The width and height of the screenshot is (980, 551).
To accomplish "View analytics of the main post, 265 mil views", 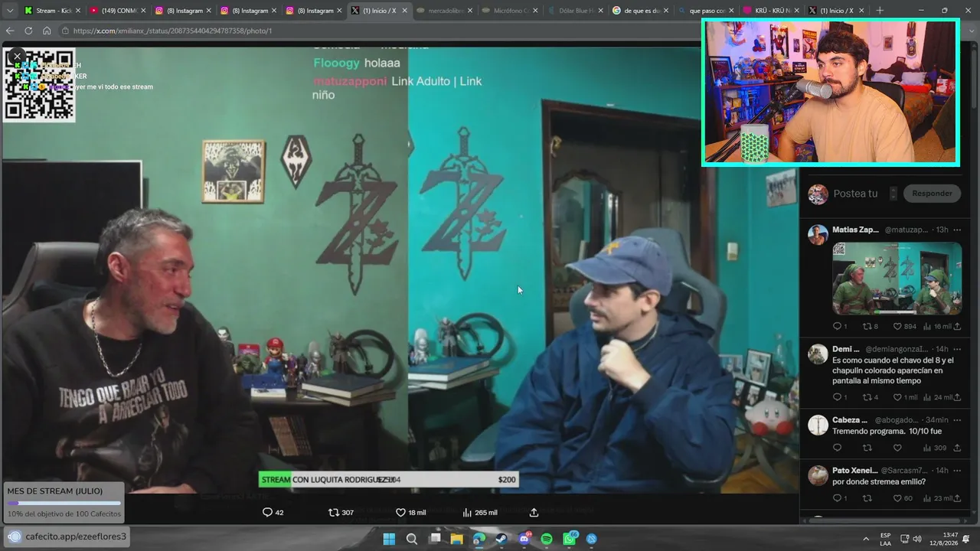I will [480, 512].
